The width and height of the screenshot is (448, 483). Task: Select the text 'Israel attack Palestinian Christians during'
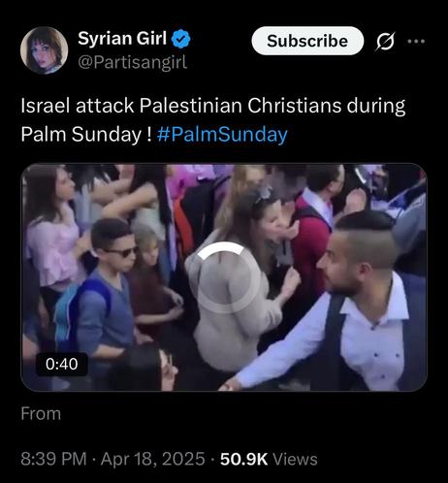tap(213, 106)
